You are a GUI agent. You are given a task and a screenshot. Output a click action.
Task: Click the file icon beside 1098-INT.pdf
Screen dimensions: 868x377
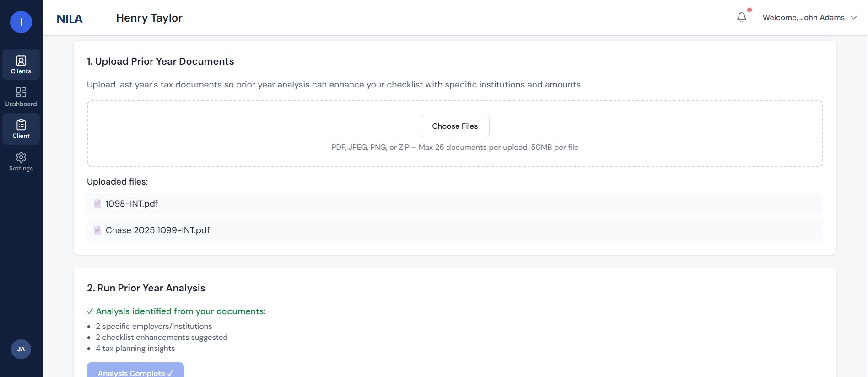coord(97,203)
